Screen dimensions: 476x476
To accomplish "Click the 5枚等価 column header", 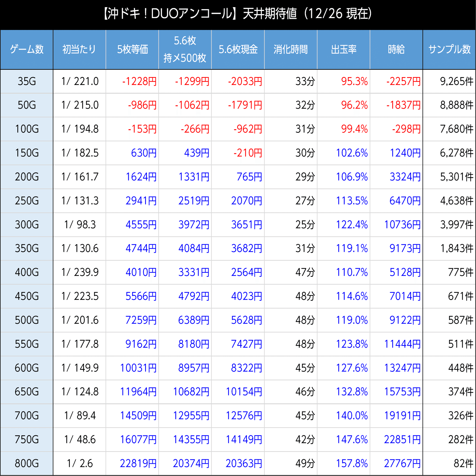I will (132, 49).
